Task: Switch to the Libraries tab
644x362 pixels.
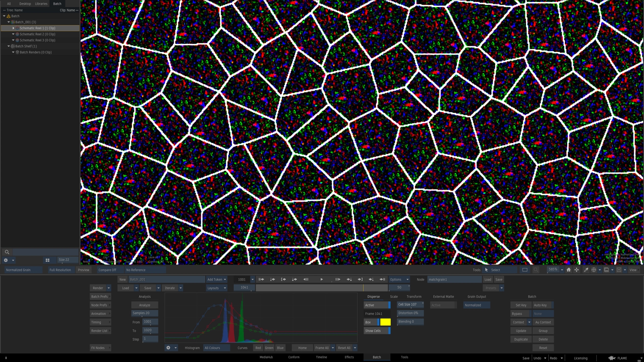Action: [41, 4]
